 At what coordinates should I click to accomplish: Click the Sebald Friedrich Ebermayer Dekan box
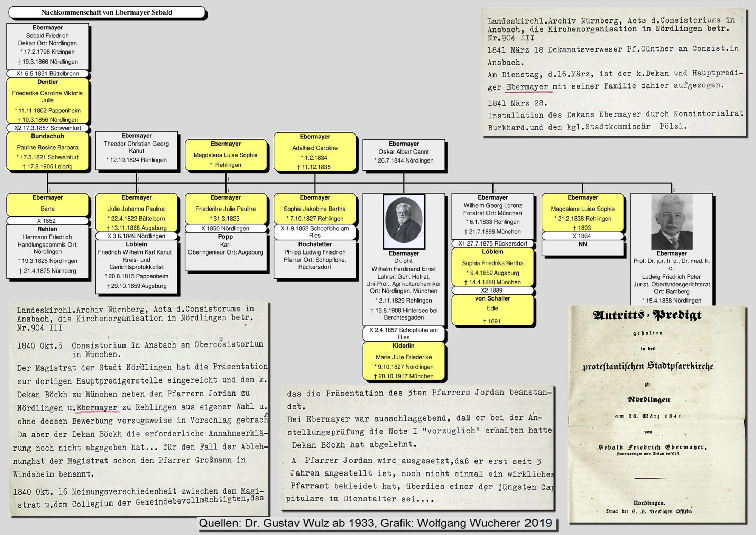tap(48, 45)
